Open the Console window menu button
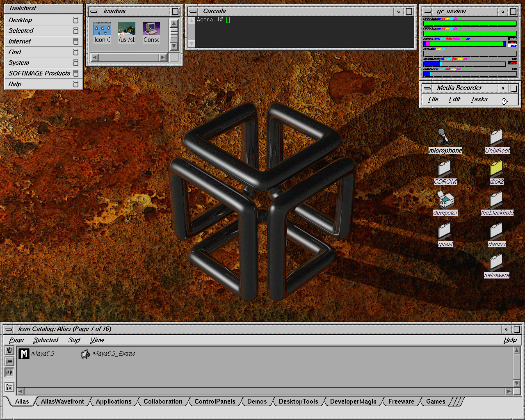This screenshot has height=420, width=525. click(x=193, y=11)
